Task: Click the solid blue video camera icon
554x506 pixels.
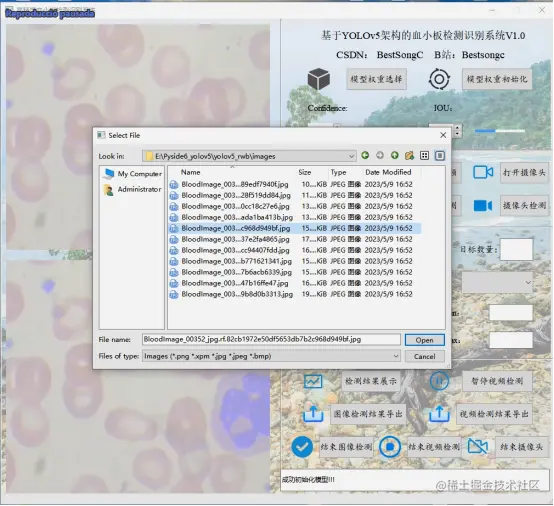Action: (483, 205)
